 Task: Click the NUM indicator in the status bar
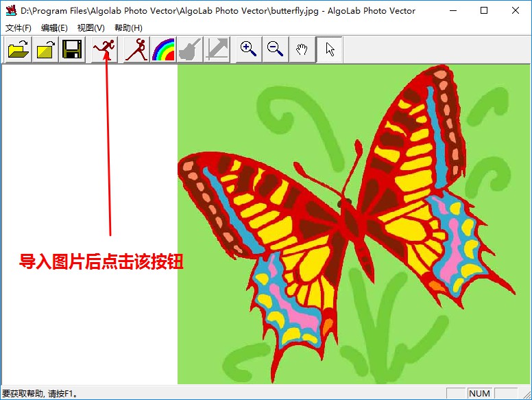point(479,393)
